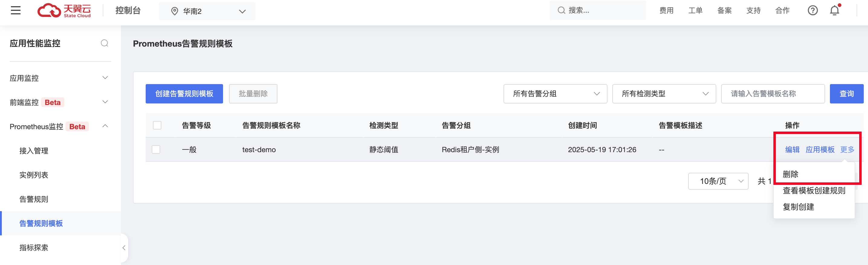The width and height of the screenshot is (868, 265).
Task: Click the 应用模板 link in the row
Action: tap(820, 149)
